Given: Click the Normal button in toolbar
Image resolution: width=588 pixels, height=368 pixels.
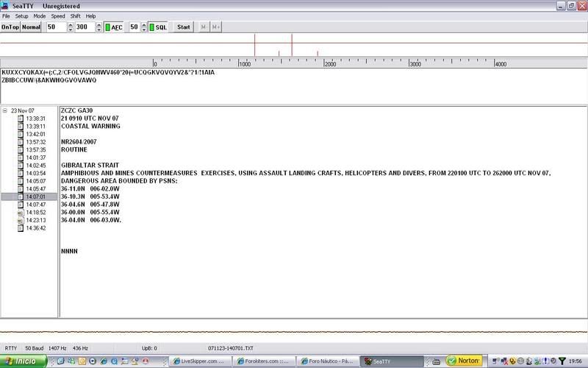Looking at the screenshot, I should [31, 27].
